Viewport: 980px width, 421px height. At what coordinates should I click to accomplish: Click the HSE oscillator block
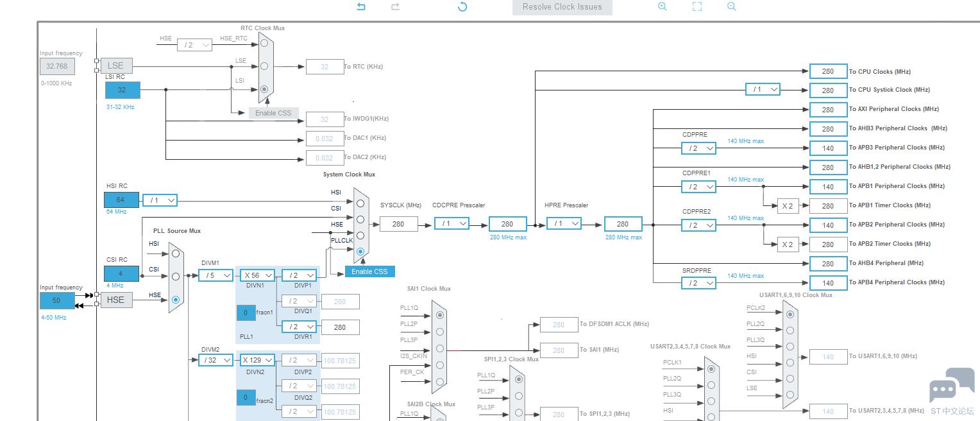[x=116, y=300]
